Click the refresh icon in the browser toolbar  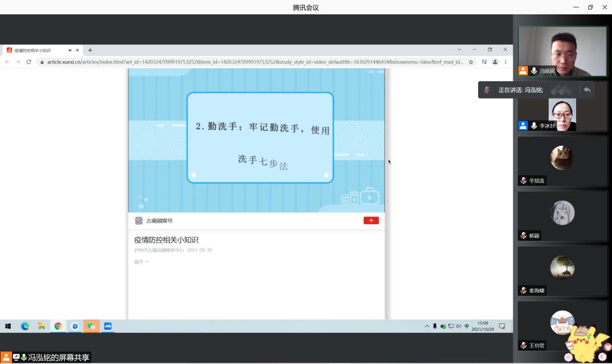(x=27, y=62)
